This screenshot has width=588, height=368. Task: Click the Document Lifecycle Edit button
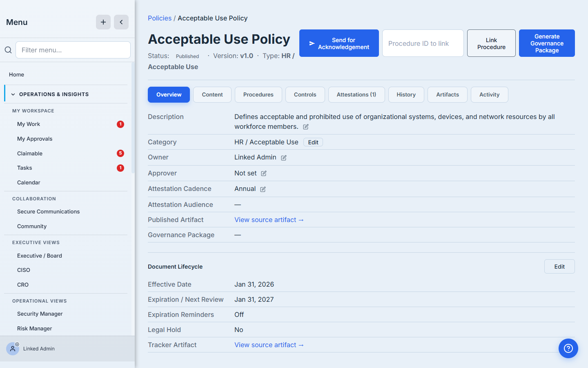tap(559, 267)
